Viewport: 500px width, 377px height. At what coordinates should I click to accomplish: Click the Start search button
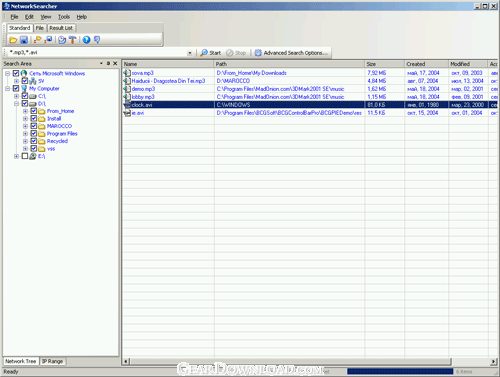pos(211,53)
